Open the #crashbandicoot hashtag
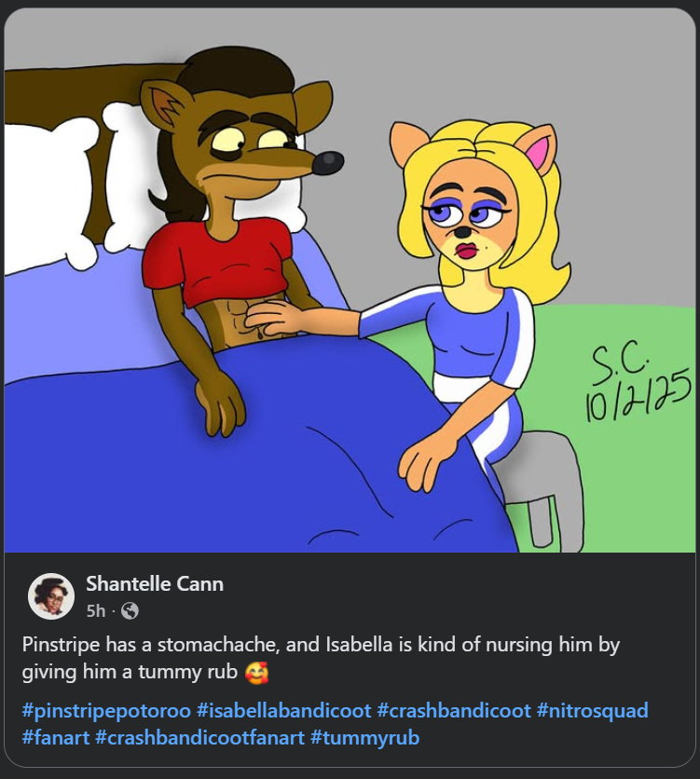Screen dimensions: 700x779 pyautogui.click(x=454, y=710)
